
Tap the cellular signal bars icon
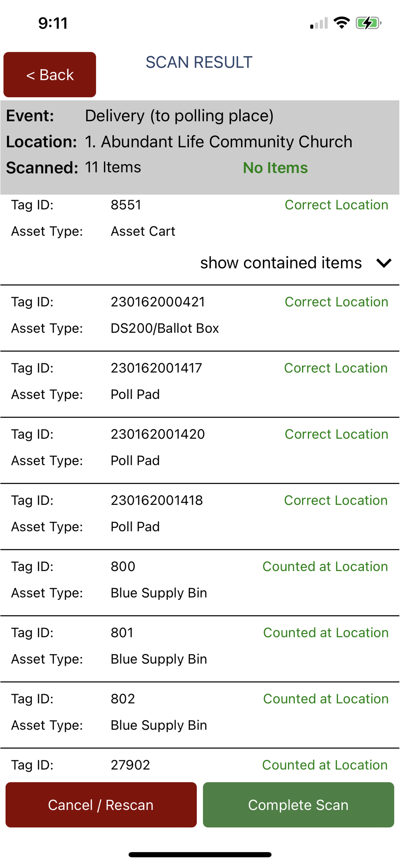[x=319, y=23]
